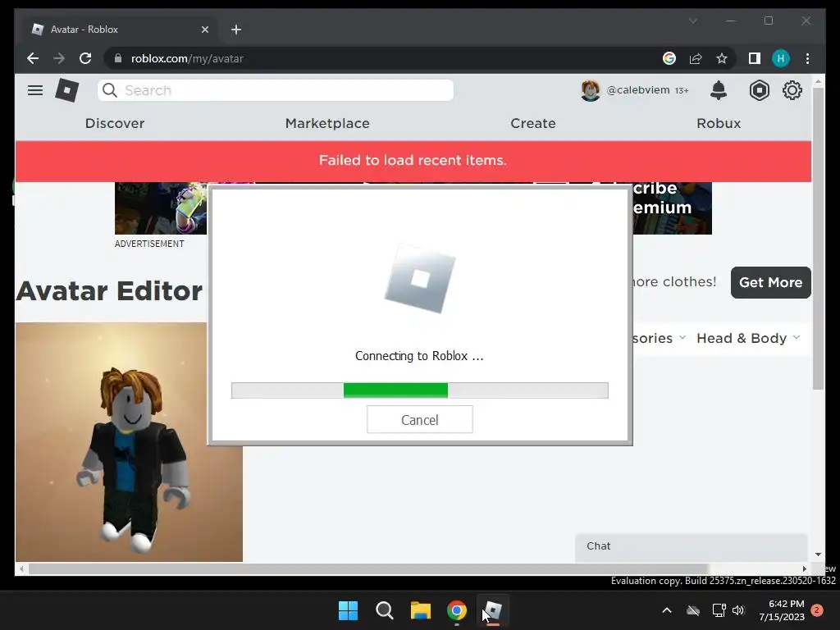Screen dimensions: 840x630
Task: Close the Avatar - Roblox tab
Action: pos(204,30)
